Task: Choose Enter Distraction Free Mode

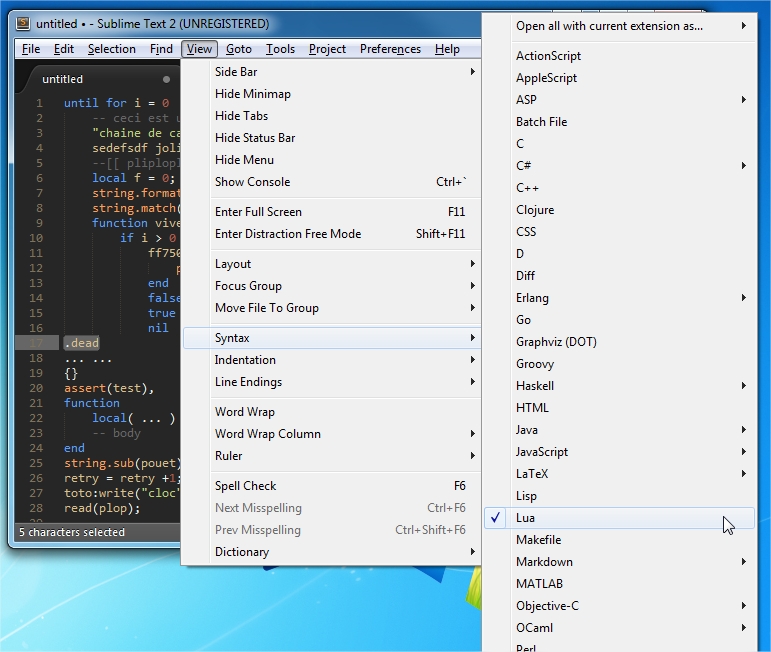Action: click(331, 234)
